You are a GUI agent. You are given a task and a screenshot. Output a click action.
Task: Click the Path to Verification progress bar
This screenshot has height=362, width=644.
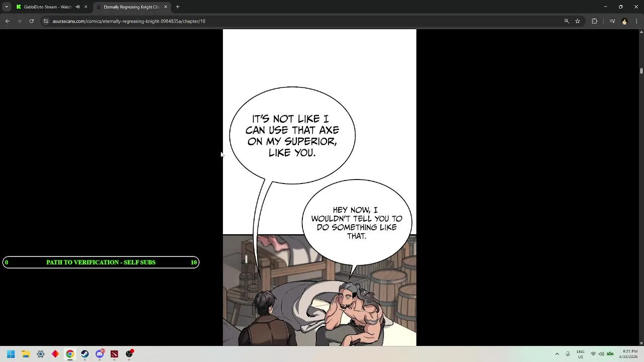pyautogui.click(x=101, y=262)
